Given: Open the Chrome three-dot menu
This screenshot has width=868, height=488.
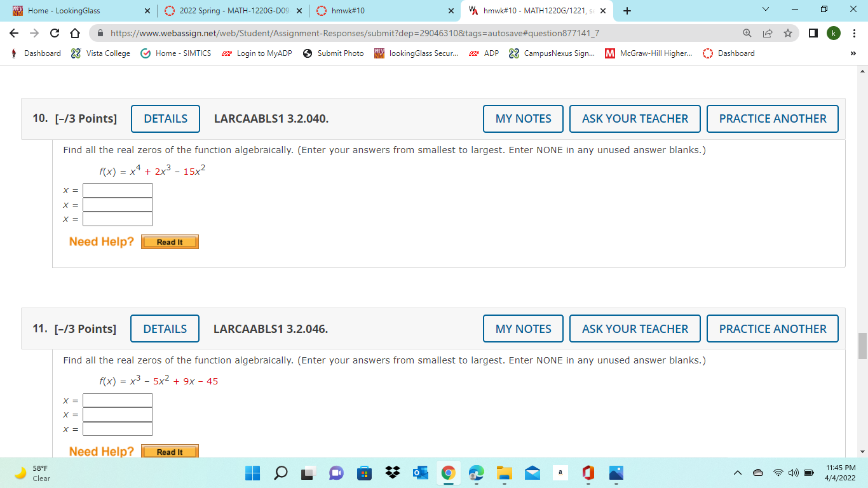Looking at the screenshot, I should point(855,33).
